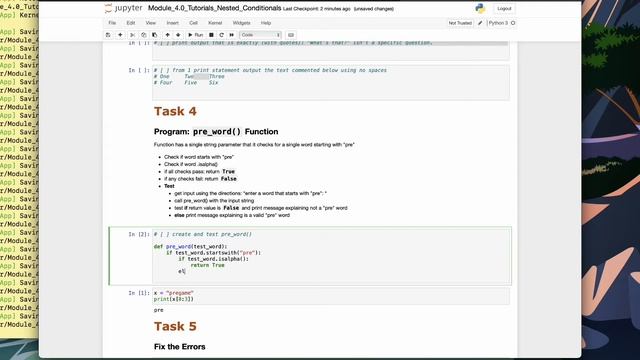Copy selected cells icon
640x360 pixels.
[143, 35]
